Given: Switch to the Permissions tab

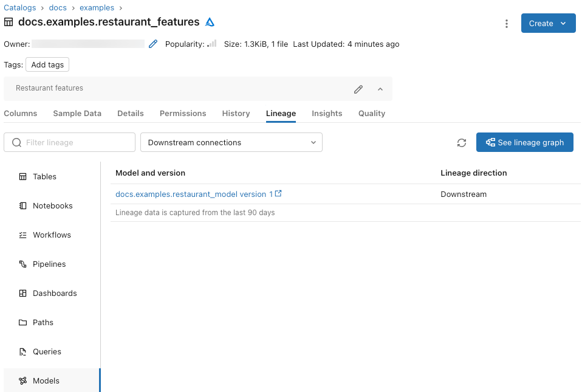Looking at the screenshot, I should tap(182, 113).
